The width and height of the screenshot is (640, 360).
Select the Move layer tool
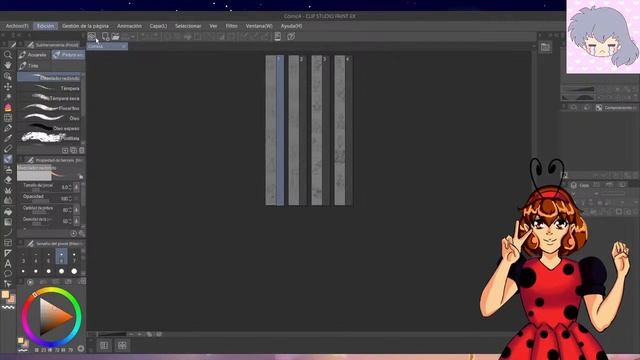(x=8, y=87)
